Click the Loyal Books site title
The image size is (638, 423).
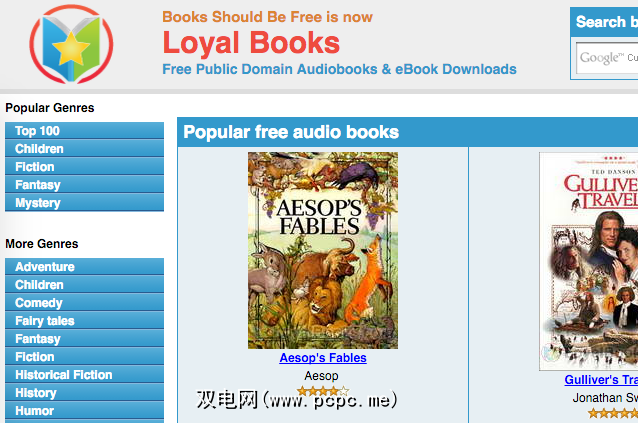tap(251, 43)
